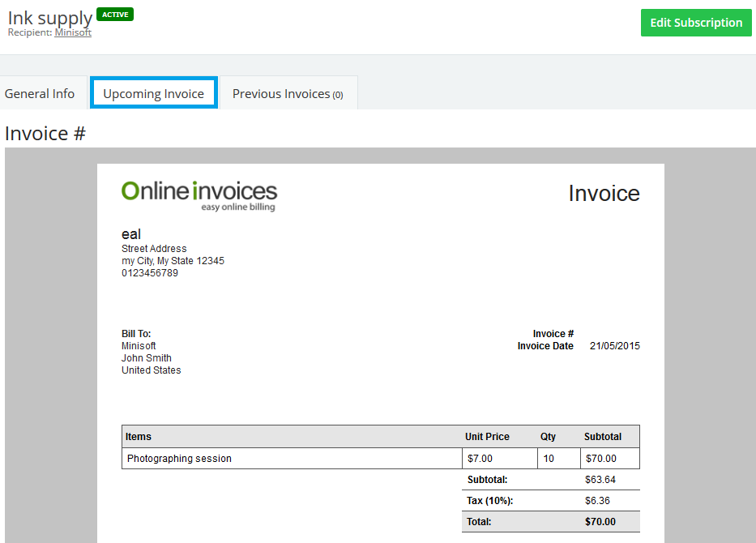This screenshot has width=756, height=543.
Task: Click the quantity cell showing 10
Action: coord(549,459)
